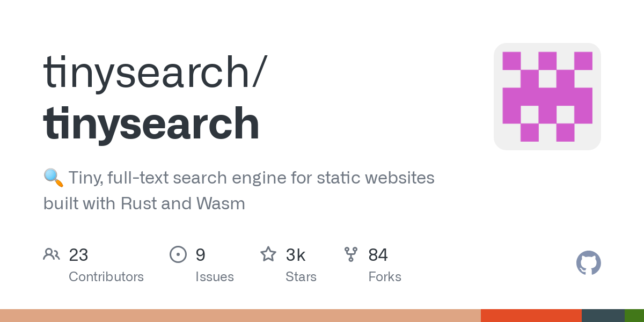Screen dimensions: 644x322
Task: Click the orange-red language bar segment
Action: 531,316
